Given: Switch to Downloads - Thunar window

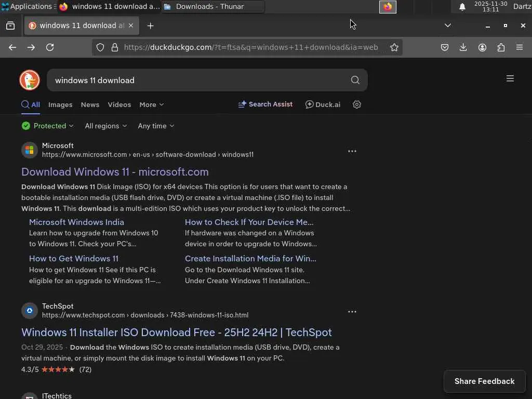Looking at the screenshot, I should (x=213, y=6).
